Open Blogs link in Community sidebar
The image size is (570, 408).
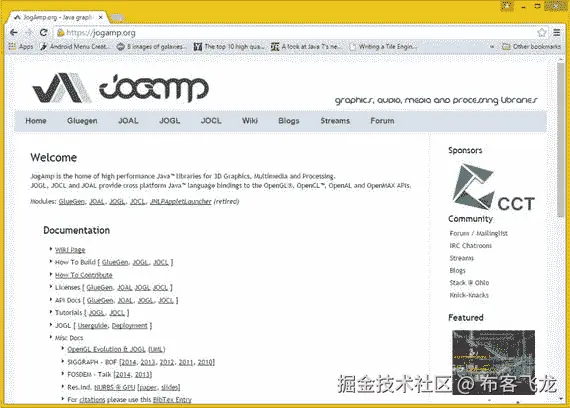coord(458,271)
